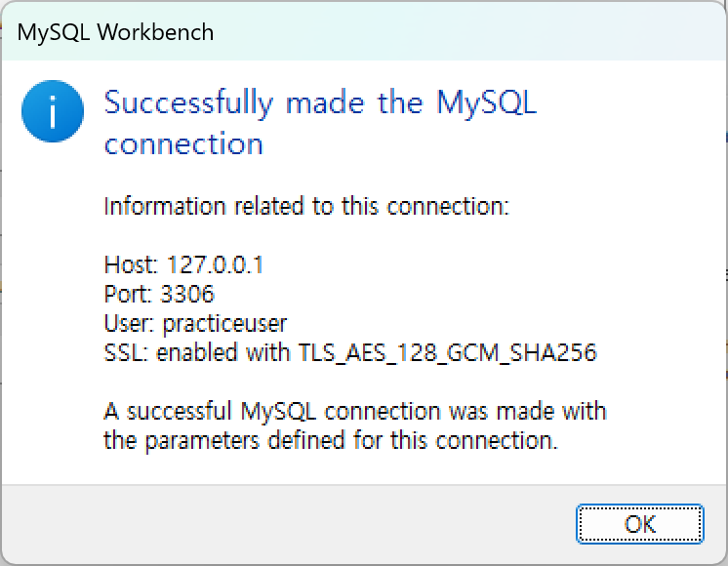Click 'Information related to this connection:' text
This screenshot has height=566, width=728.
[306, 206]
